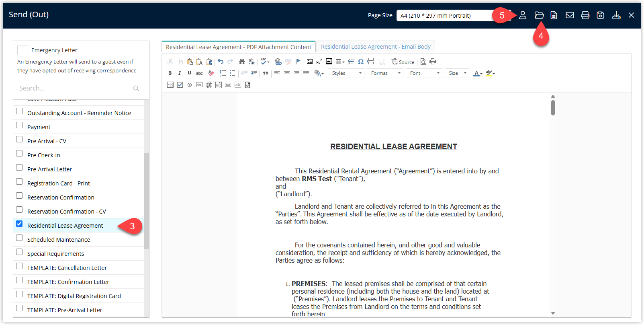This screenshot has height=325, width=644.
Task: Open the background highlight color picker
Action: (490, 73)
